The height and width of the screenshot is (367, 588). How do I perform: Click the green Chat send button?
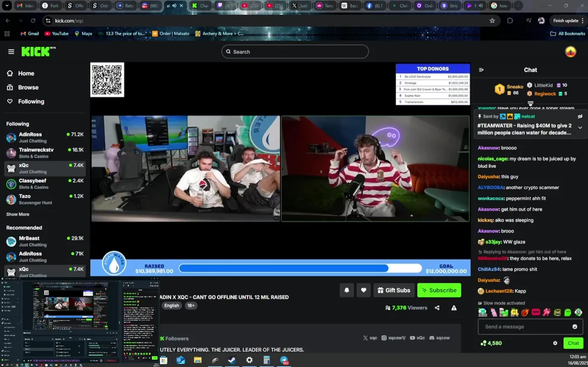(x=573, y=343)
